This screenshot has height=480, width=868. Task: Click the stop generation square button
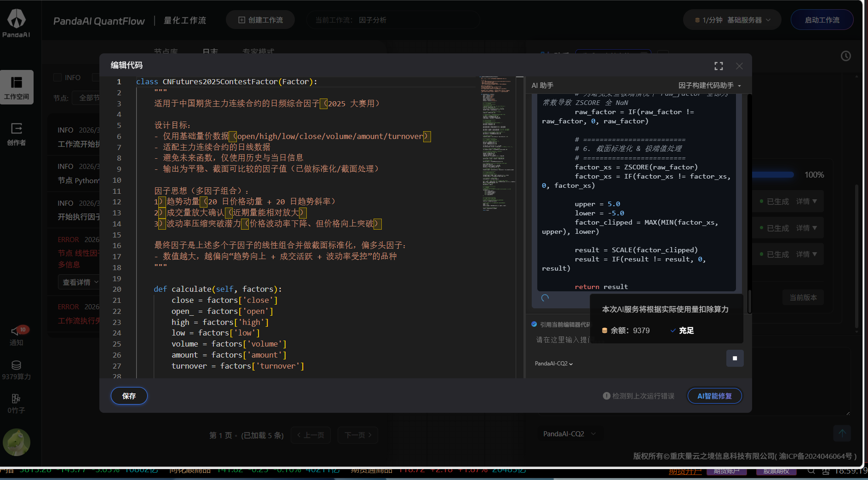click(735, 358)
